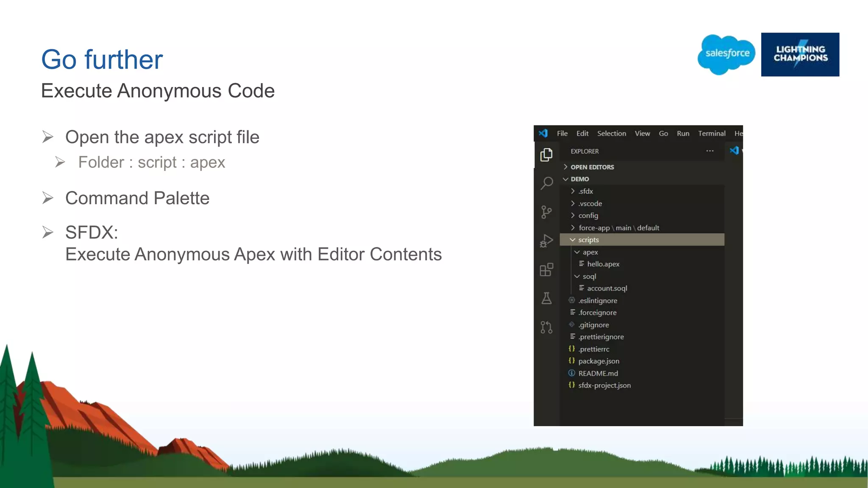Open the .gitignore file
The height and width of the screenshot is (488, 868).
(642, 324)
